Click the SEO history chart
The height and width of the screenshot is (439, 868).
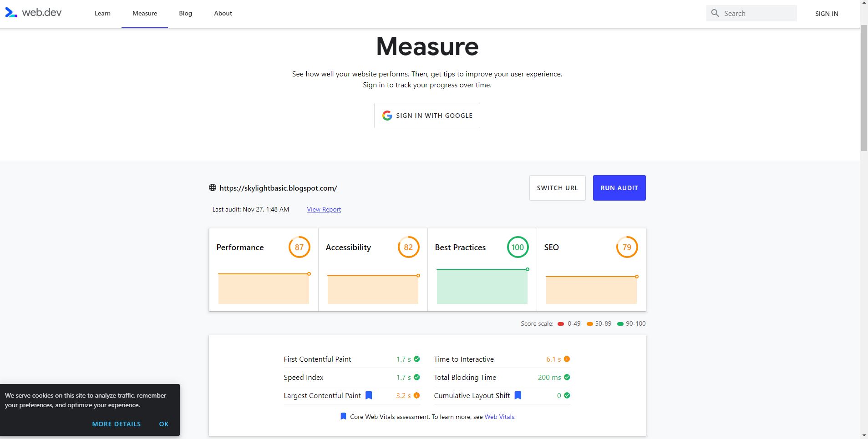[x=591, y=289]
